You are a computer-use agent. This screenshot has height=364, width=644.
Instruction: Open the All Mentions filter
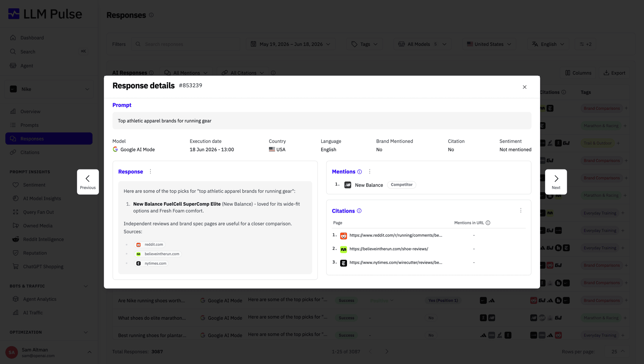coord(186,73)
